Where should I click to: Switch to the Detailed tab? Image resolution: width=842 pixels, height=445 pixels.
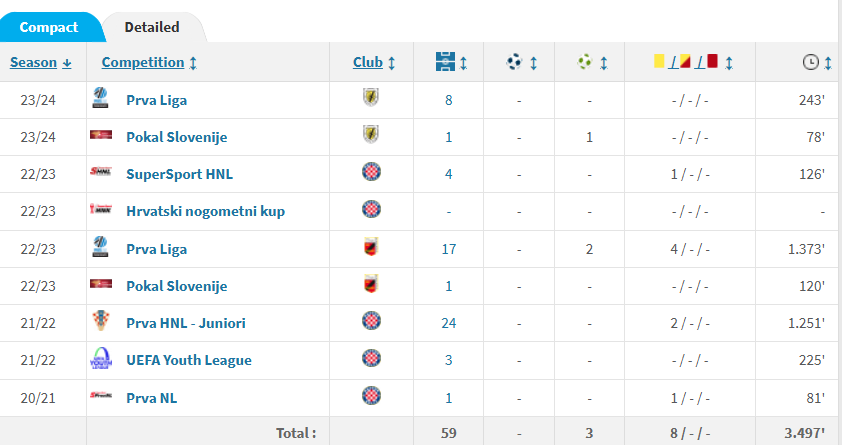(152, 27)
